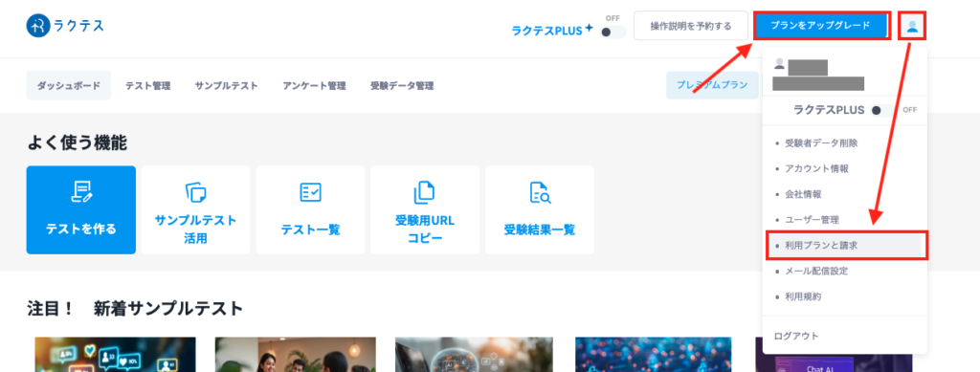Click the テストを作る document-pencil icon
Screen dimensions: 980x372
(x=81, y=192)
